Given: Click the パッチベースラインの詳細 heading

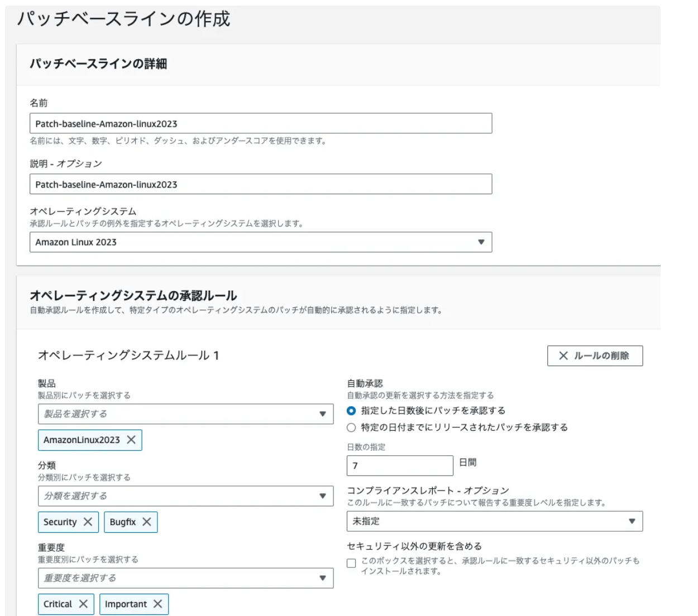Looking at the screenshot, I should pyautogui.click(x=98, y=64).
